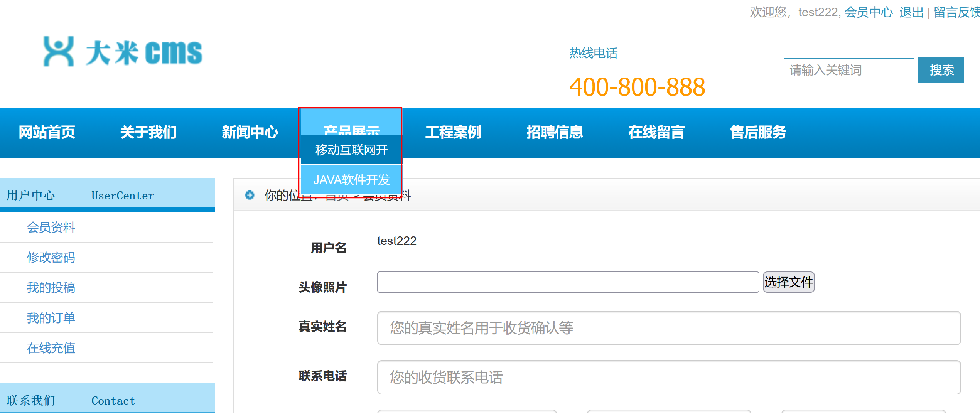980x413 pixels.
Task: Click the breadcrumb location icon beside 你的位置
Action: tap(249, 195)
